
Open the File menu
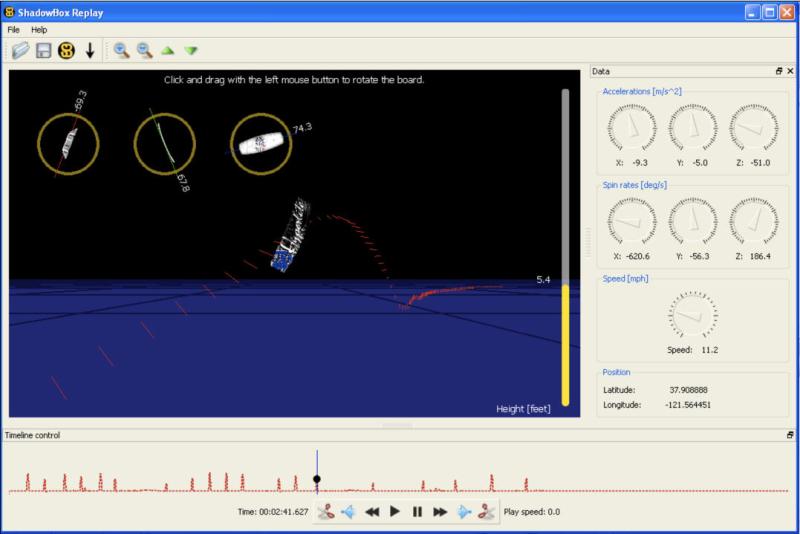coord(13,30)
